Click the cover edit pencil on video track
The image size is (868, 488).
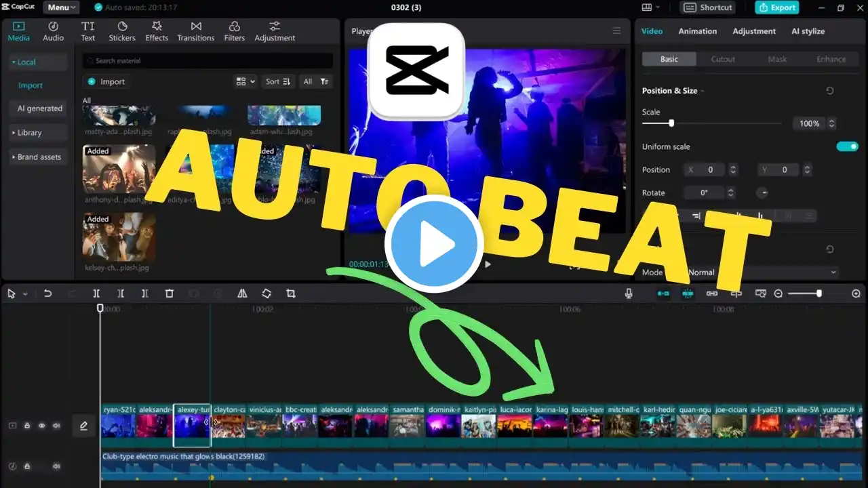coord(84,426)
